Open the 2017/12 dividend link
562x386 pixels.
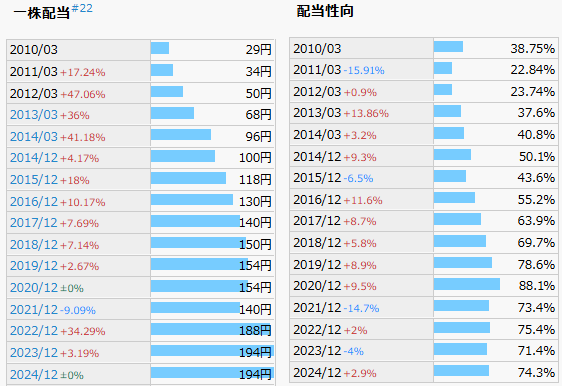[34, 223]
